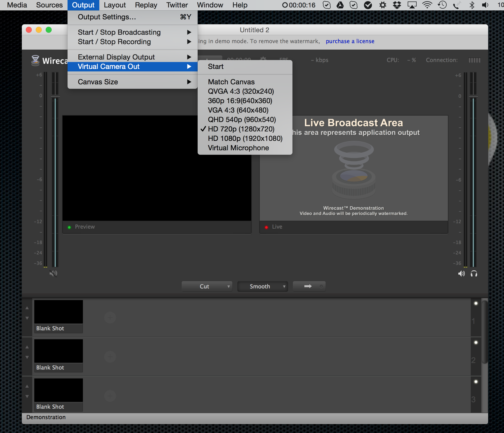Click the muted speaker icon under left meter
This screenshot has height=433, width=504.
tap(53, 273)
